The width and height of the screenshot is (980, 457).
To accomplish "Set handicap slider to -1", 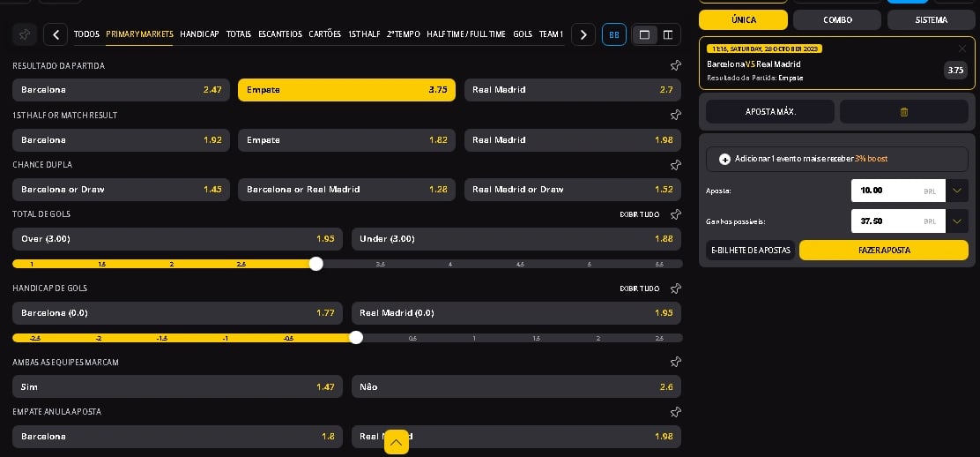I will click(x=225, y=338).
